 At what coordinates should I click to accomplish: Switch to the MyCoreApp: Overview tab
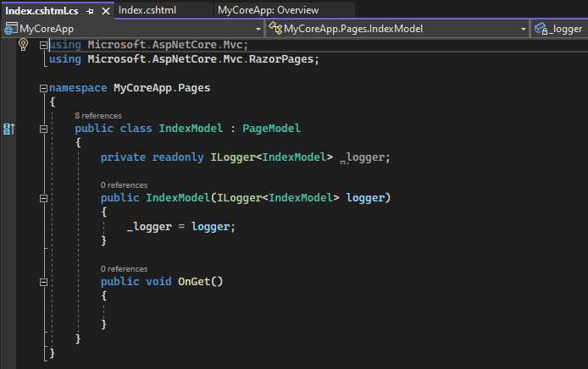coord(268,10)
